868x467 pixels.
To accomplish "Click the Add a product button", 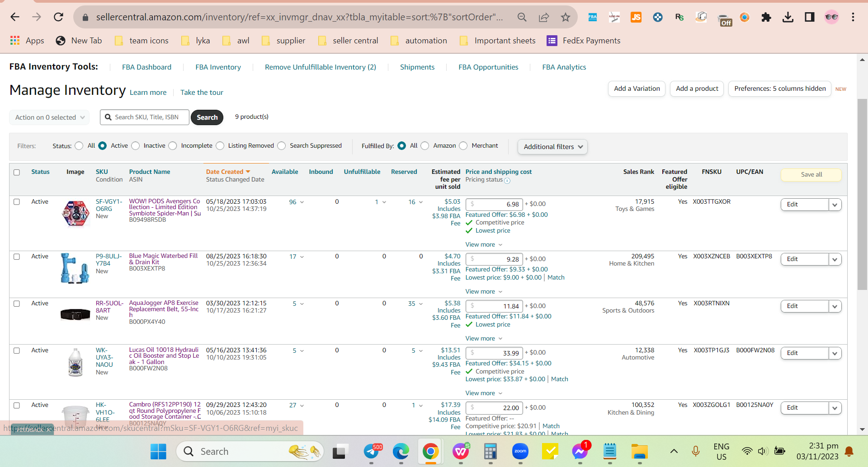I will point(697,89).
